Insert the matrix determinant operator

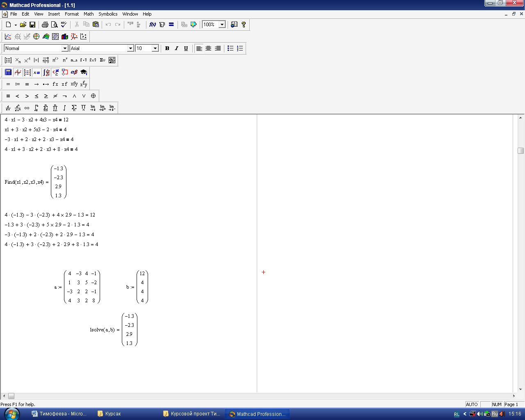[x=36, y=60]
